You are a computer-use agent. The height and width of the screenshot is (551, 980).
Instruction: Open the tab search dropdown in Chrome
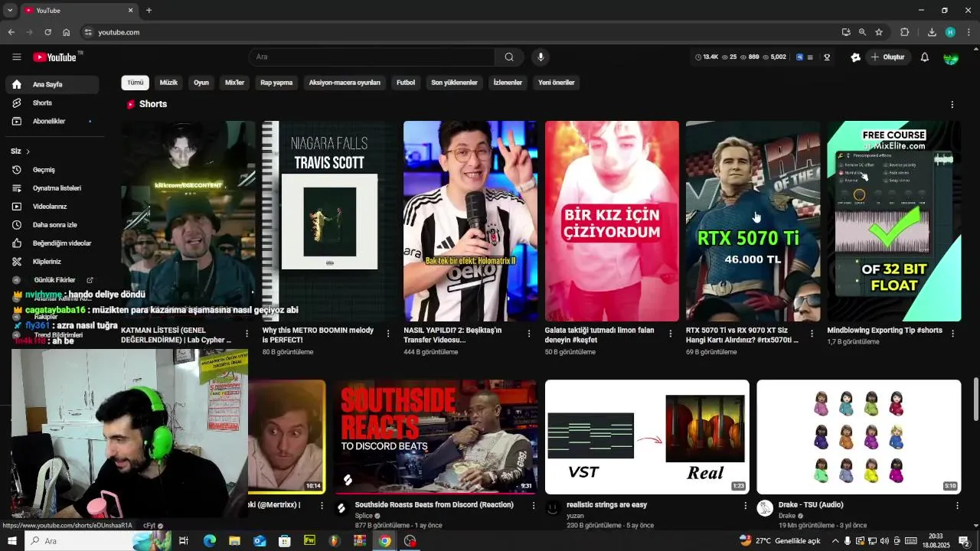click(10, 10)
